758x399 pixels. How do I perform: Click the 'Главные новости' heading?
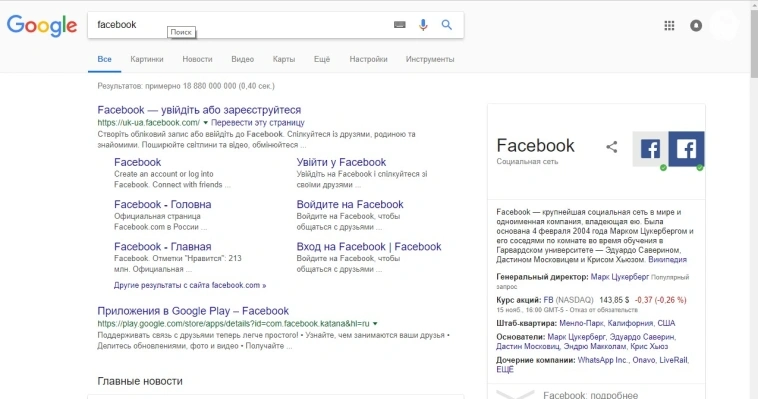tap(140, 381)
